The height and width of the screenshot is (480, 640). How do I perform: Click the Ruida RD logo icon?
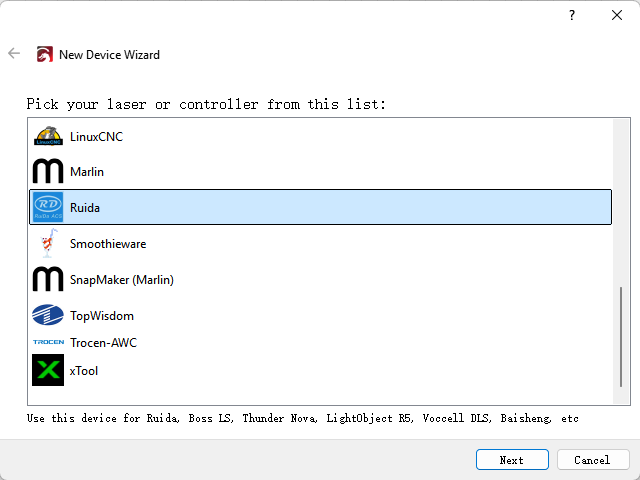48,208
